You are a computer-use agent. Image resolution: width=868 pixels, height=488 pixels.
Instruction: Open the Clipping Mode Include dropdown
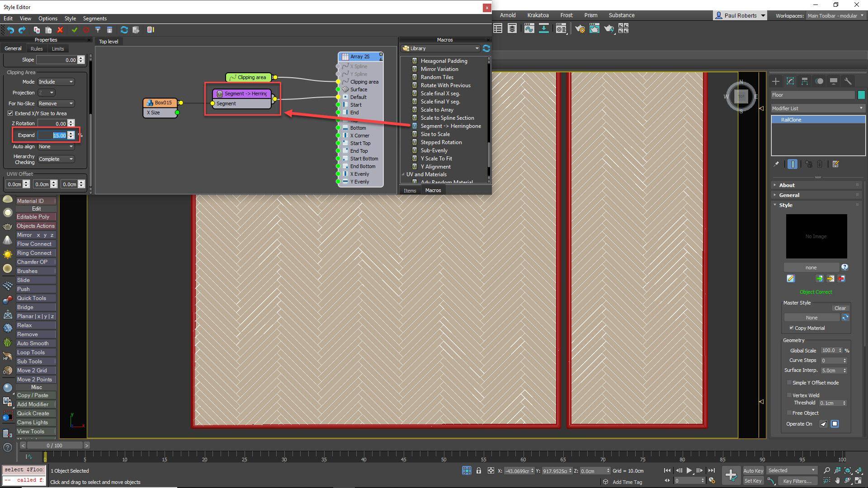coord(56,82)
